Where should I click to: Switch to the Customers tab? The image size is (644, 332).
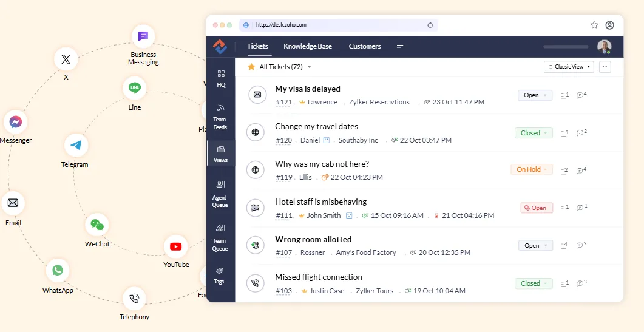tap(365, 46)
